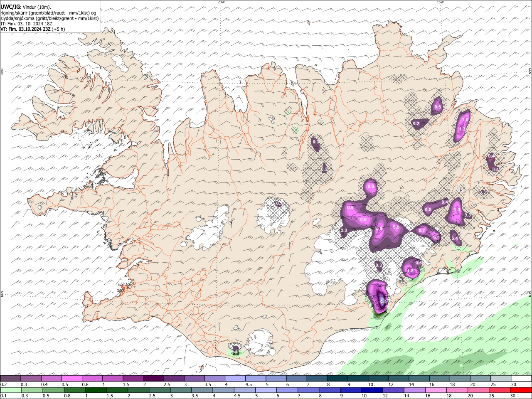This screenshot has height=399, width=532.
Task: Click the white swatch at 30 in the upper legend
Action: [x=521, y=379]
